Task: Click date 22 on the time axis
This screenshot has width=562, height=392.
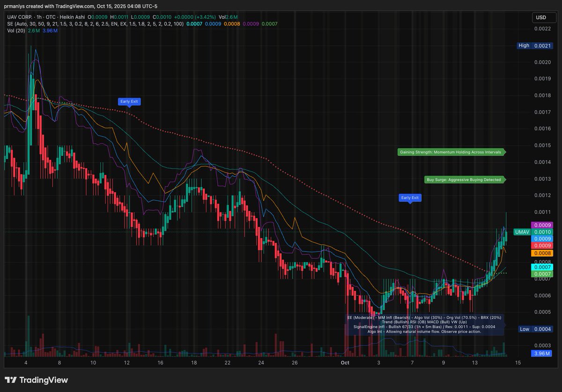Action: (x=228, y=363)
